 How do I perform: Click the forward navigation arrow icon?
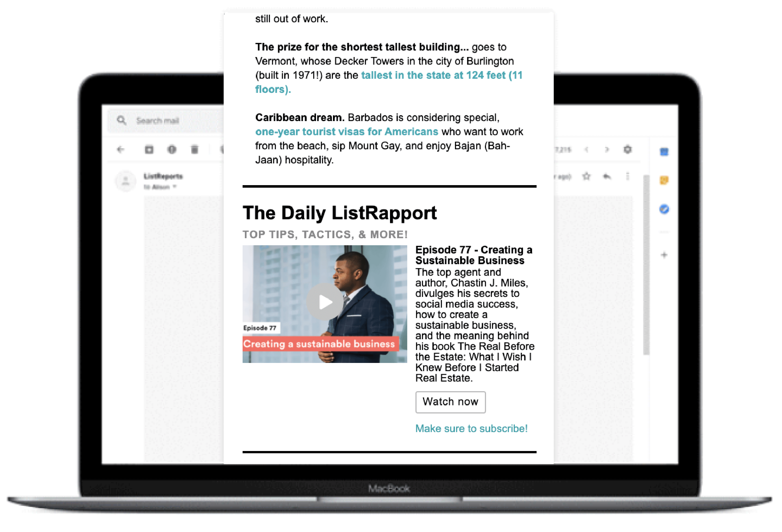click(607, 149)
